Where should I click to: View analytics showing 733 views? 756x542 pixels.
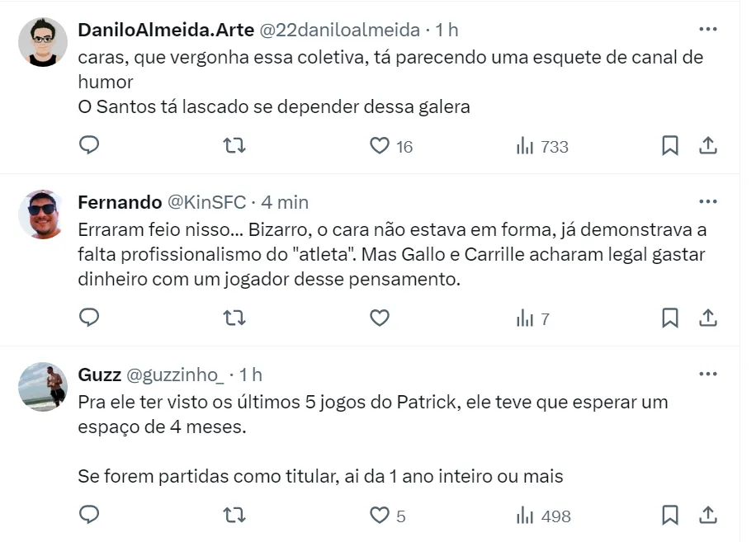tap(542, 147)
